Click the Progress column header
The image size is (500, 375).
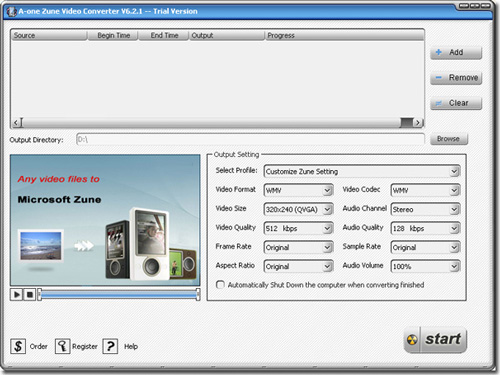pos(345,35)
